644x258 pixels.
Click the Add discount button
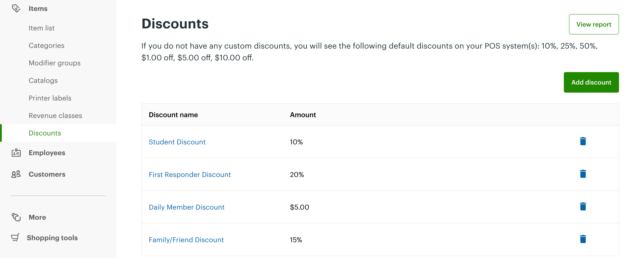[x=591, y=82]
